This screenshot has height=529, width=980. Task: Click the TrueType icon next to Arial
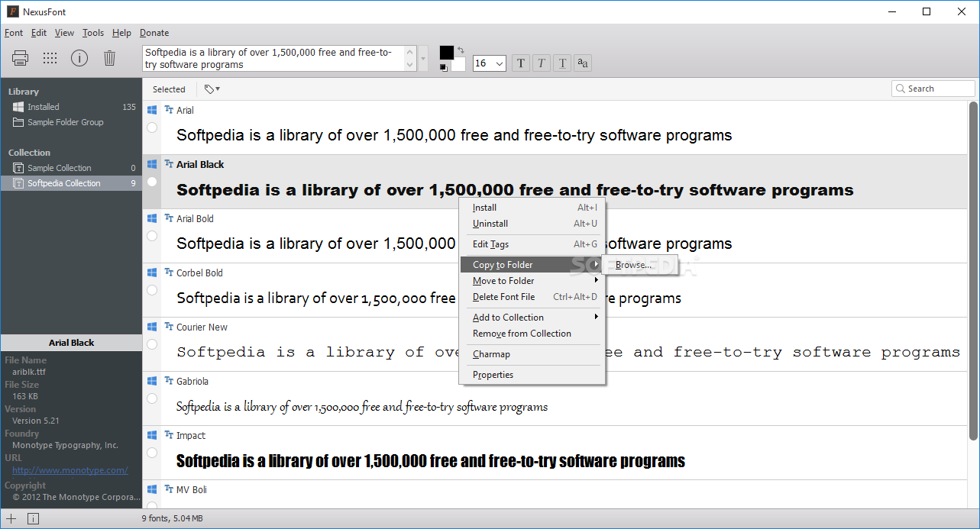tap(170, 110)
